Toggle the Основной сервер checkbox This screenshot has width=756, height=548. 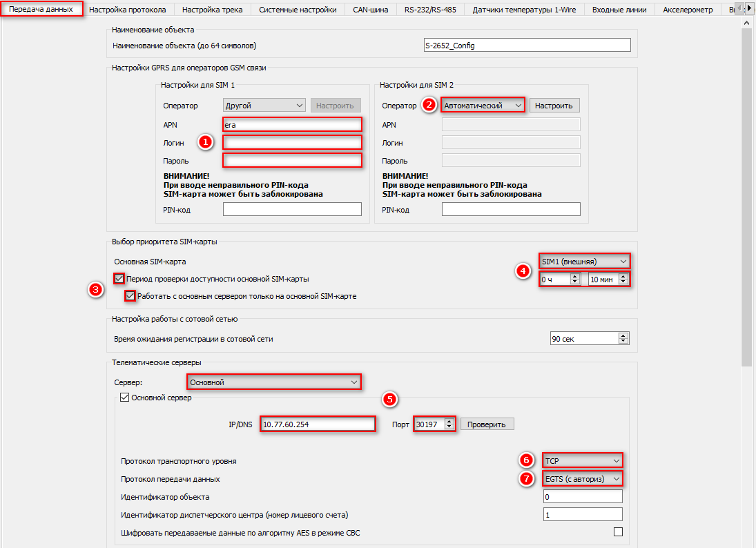pos(125,398)
